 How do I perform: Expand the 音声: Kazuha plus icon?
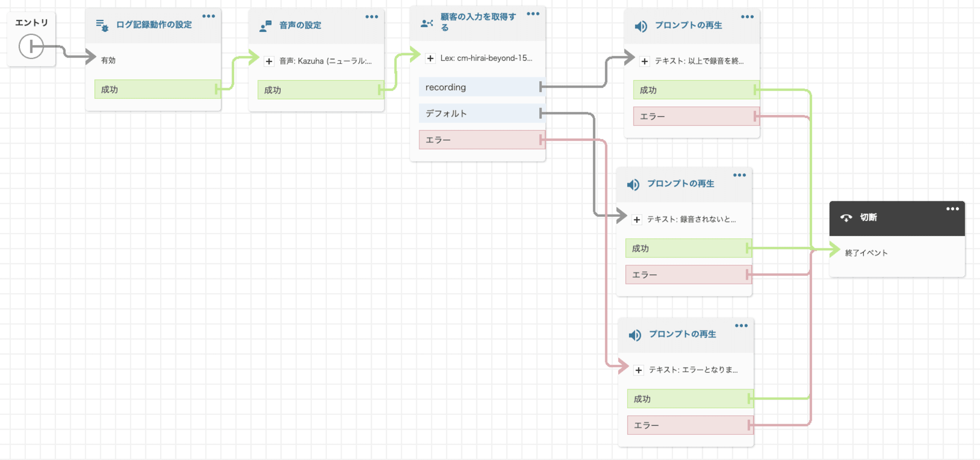pos(269,61)
